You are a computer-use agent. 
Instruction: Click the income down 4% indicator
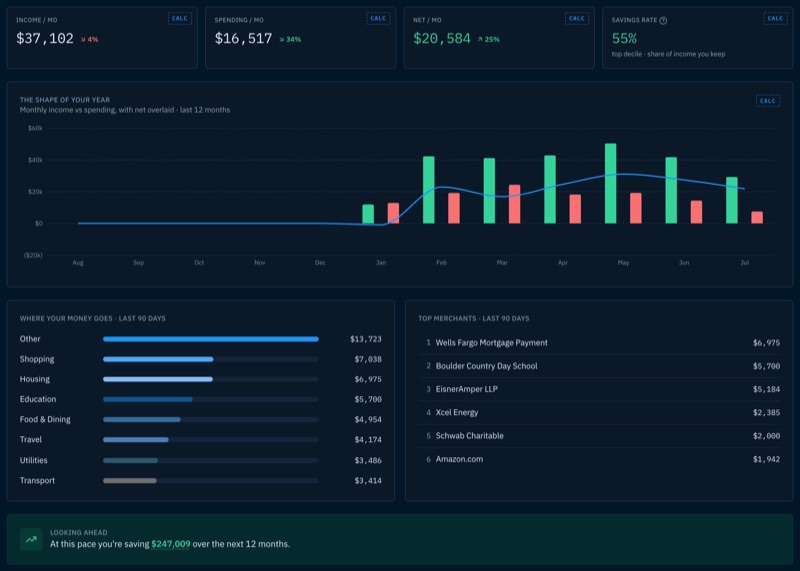pos(89,39)
